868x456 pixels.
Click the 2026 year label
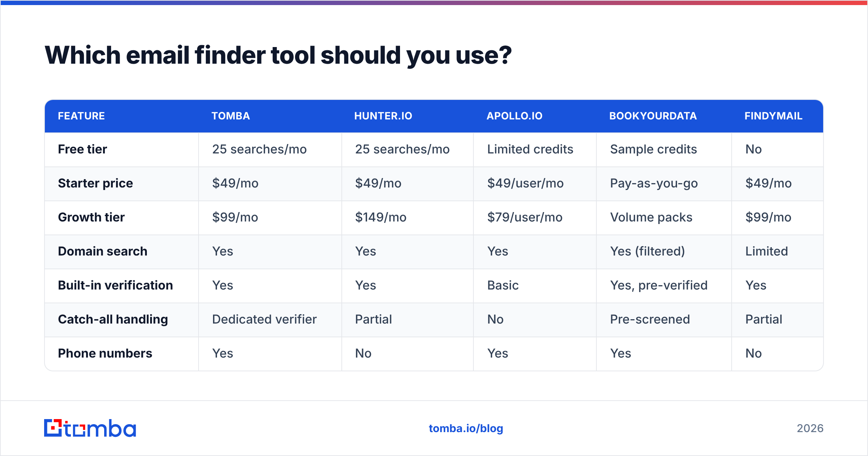point(810,428)
